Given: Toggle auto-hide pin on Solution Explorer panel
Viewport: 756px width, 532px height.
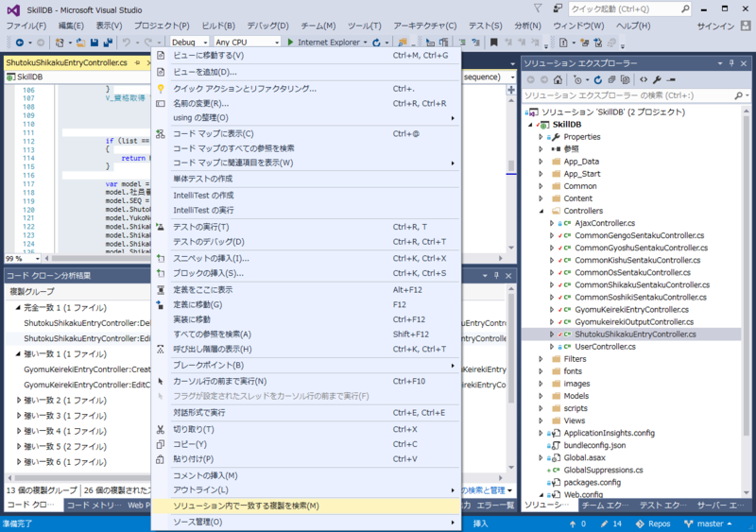Looking at the screenshot, I should point(731,63).
